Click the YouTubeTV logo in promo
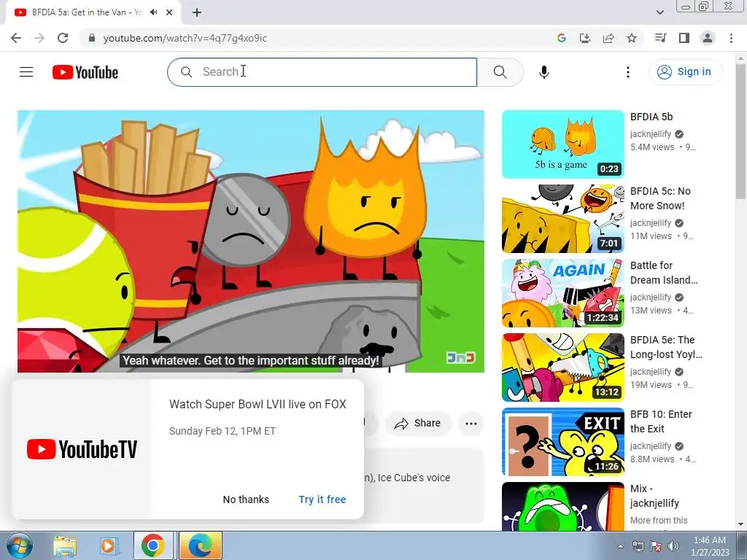Screen dimensions: 747x560 pyautogui.click(x=82, y=449)
